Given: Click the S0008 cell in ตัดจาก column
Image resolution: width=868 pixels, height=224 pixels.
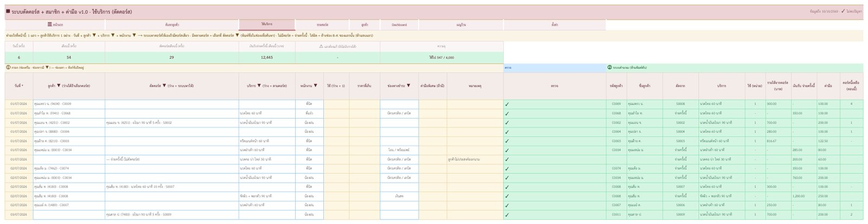Looking at the screenshot, I should [680, 104].
